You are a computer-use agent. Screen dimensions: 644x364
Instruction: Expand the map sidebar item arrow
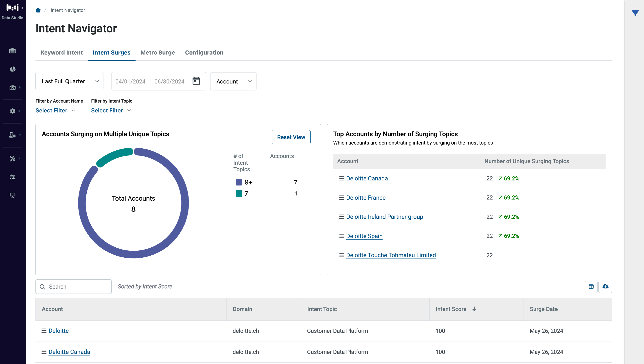tap(20, 87)
